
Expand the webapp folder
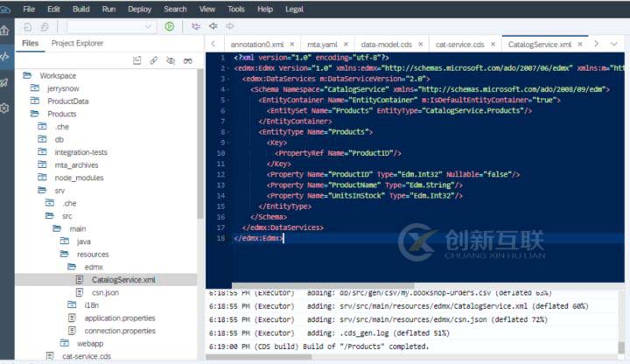[64, 343]
